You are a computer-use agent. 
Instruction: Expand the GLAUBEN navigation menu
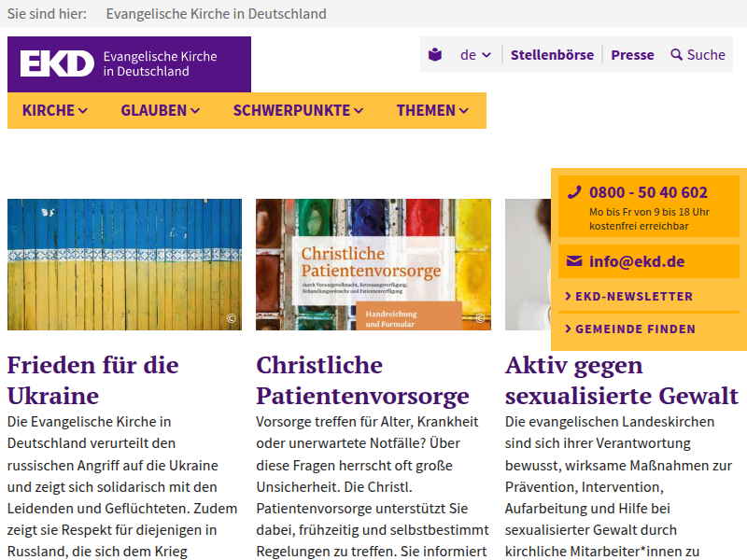tap(160, 110)
